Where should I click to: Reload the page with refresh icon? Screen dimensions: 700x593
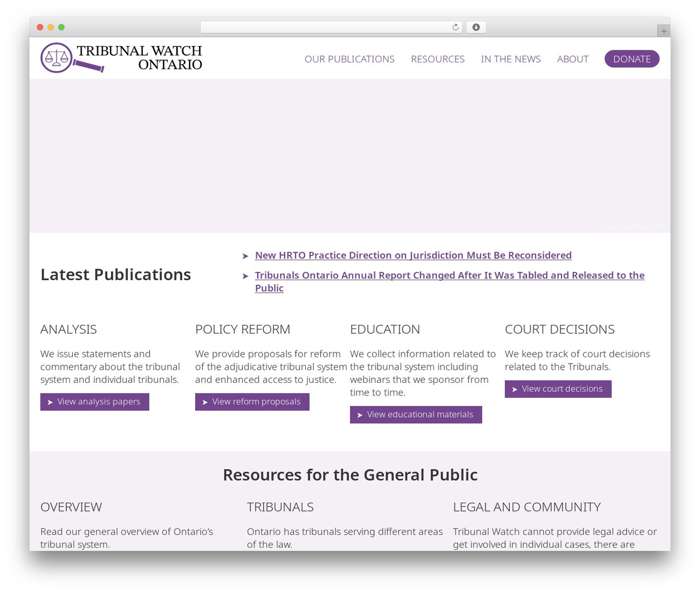pos(455,27)
